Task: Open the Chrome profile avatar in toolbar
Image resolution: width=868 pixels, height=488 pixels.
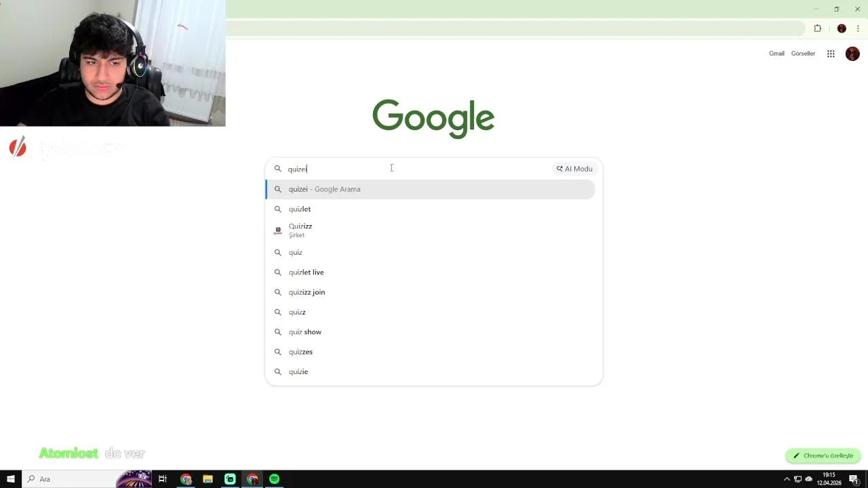Action: [842, 28]
